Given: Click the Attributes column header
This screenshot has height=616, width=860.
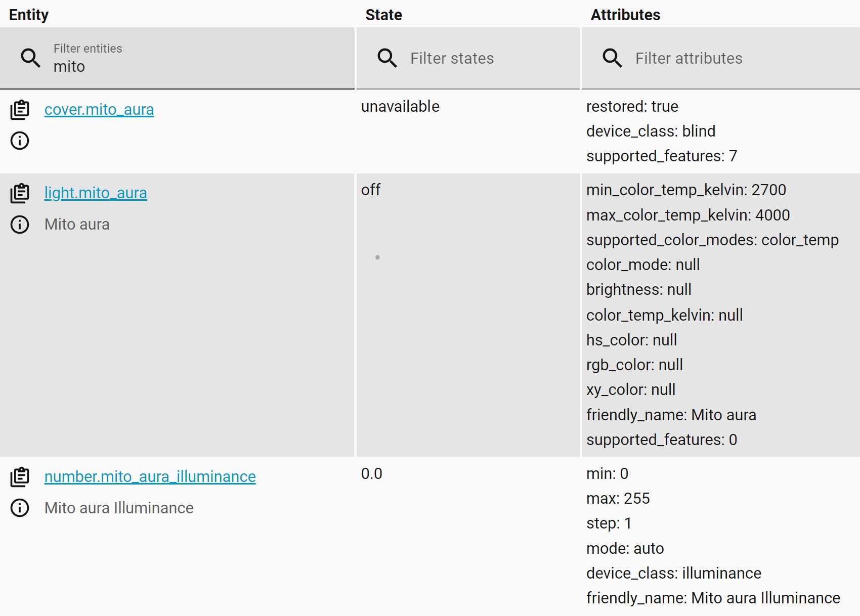Looking at the screenshot, I should 625,15.
